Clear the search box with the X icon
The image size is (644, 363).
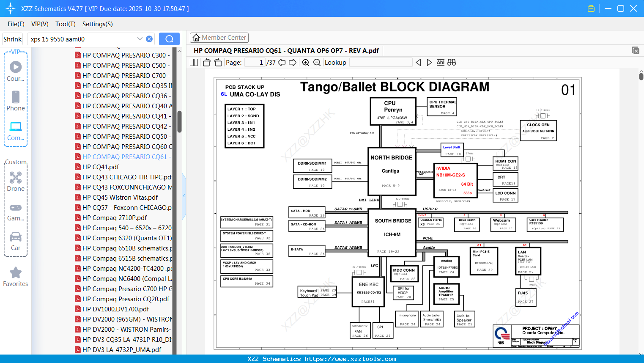click(x=149, y=39)
